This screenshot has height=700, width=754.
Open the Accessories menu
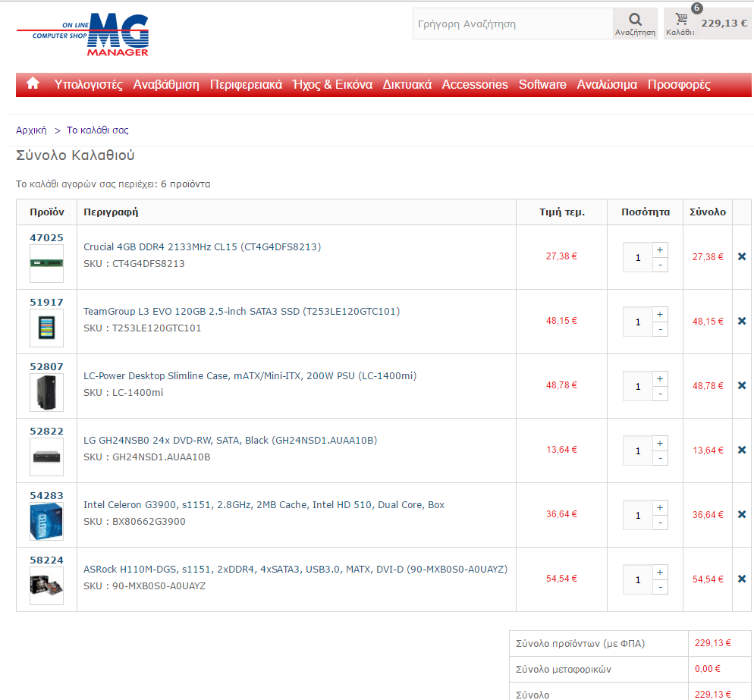pyautogui.click(x=475, y=85)
